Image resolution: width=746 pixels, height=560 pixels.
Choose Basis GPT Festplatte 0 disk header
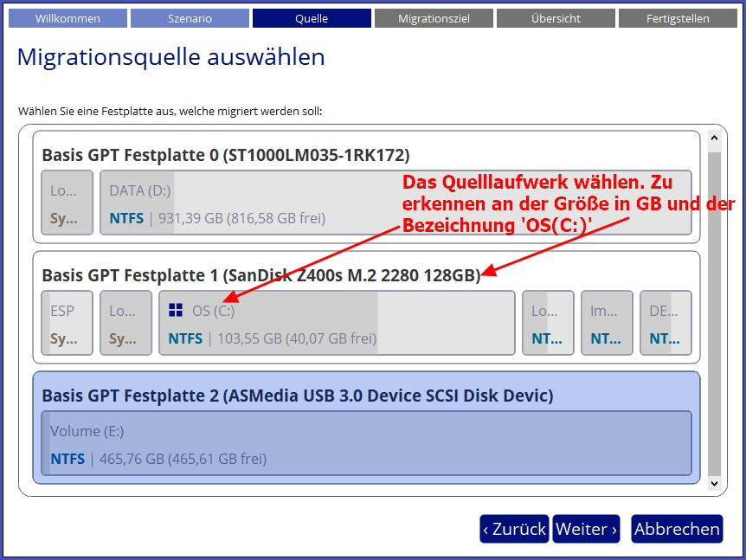(225, 155)
